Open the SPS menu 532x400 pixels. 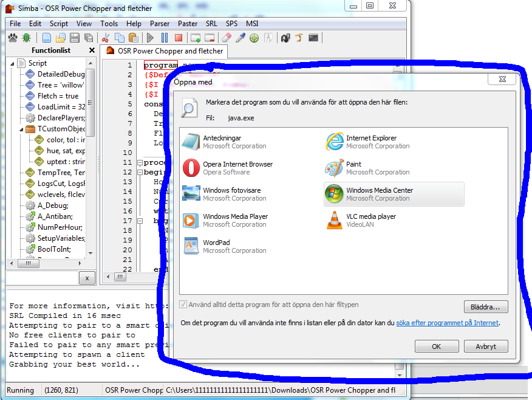(x=231, y=24)
